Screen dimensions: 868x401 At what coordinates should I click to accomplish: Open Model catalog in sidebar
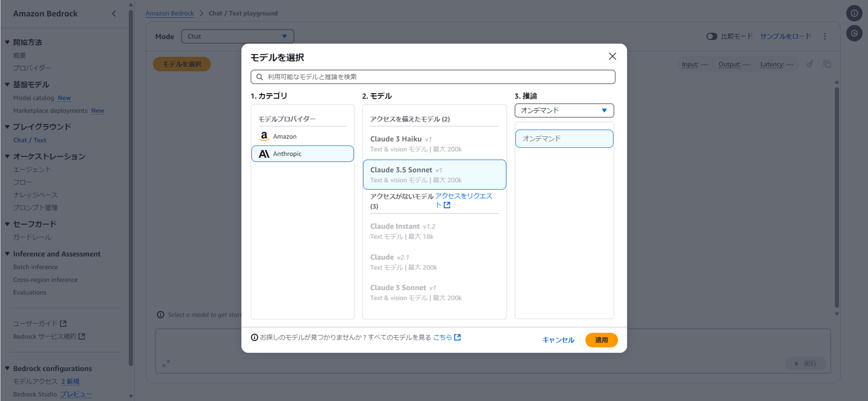pyautogui.click(x=33, y=98)
